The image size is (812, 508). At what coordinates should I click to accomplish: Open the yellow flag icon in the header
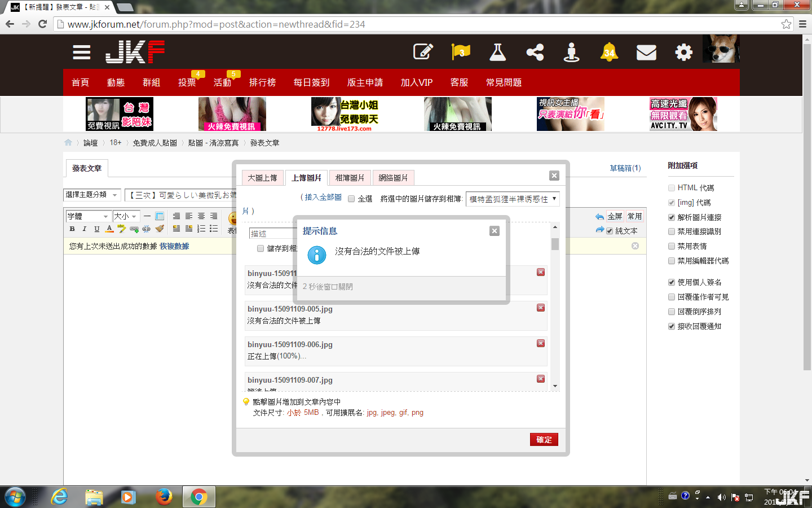pos(461,52)
